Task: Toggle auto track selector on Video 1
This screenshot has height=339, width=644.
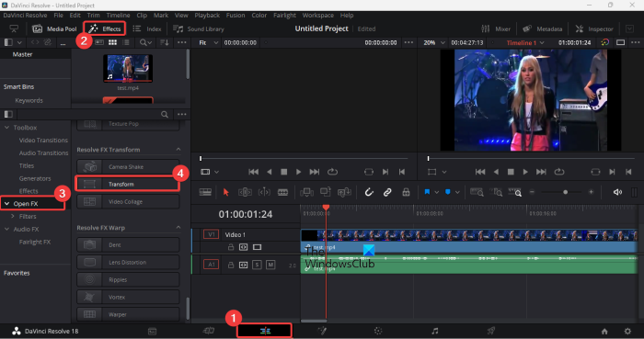Action: tap(244, 247)
